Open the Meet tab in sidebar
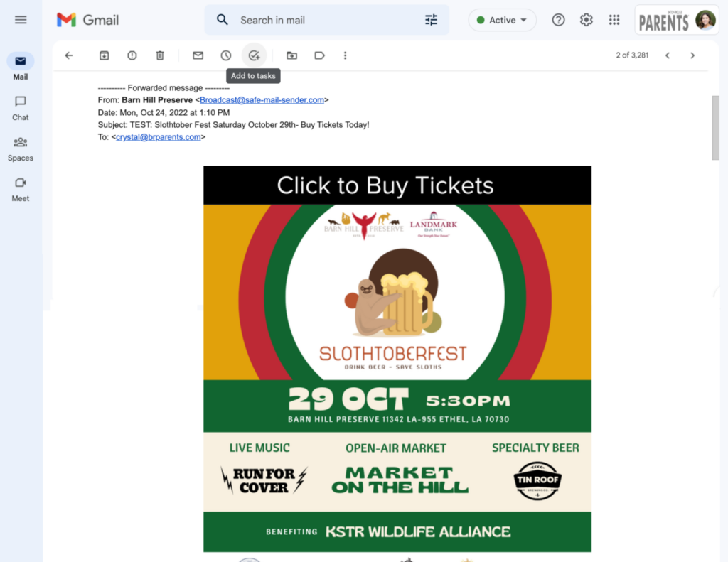This screenshot has width=728, height=562. click(x=21, y=189)
